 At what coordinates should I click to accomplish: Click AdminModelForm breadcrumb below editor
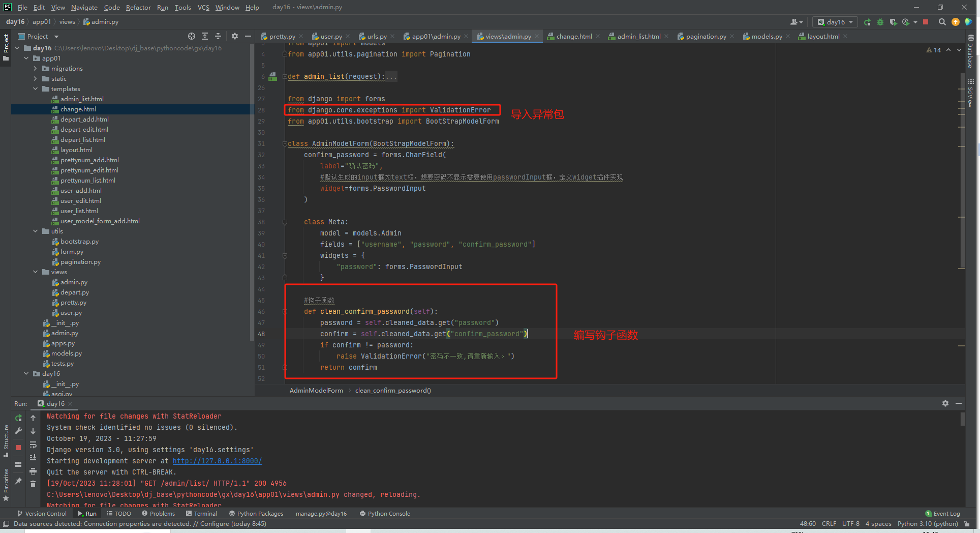pos(316,390)
